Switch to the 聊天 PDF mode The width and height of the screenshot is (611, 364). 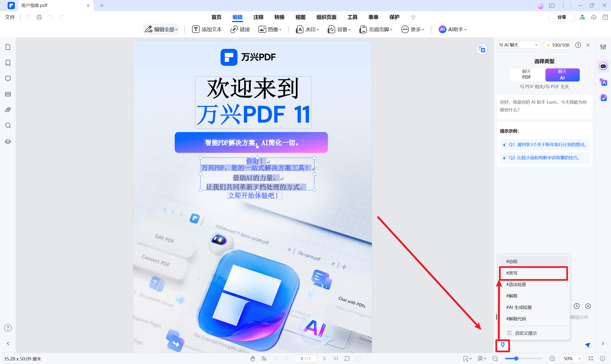pos(526,75)
